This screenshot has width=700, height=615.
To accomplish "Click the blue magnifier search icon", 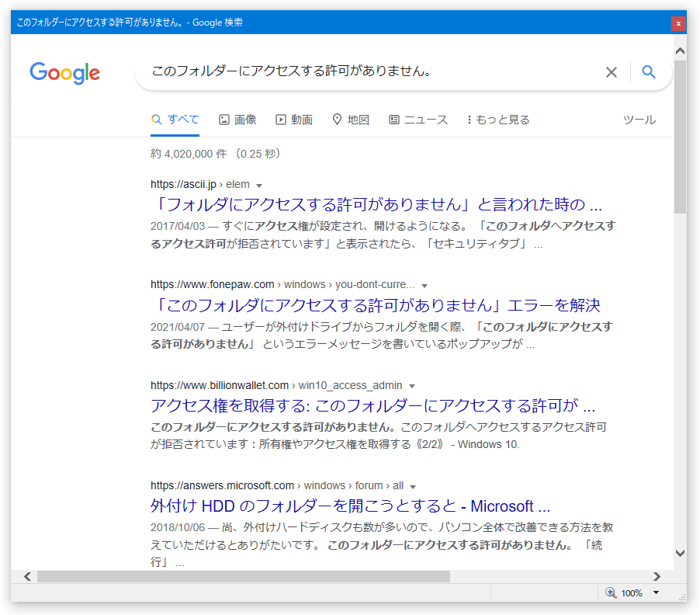I will tap(649, 72).
